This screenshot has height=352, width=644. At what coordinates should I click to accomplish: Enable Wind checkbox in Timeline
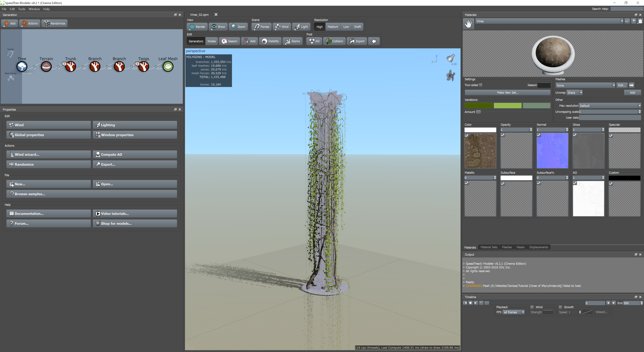pyautogui.click(x=532, y=307)
